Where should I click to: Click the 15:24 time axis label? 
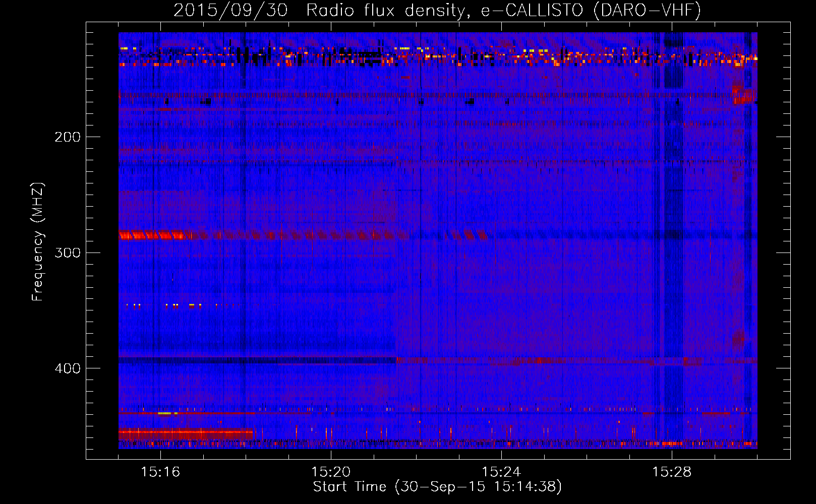click(x=501, y=472)
